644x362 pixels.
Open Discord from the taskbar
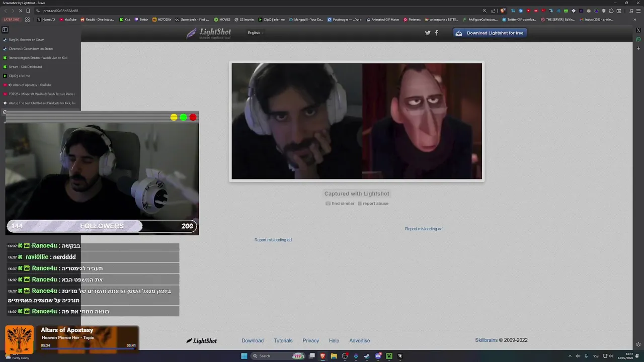click(x=378, y=356)
